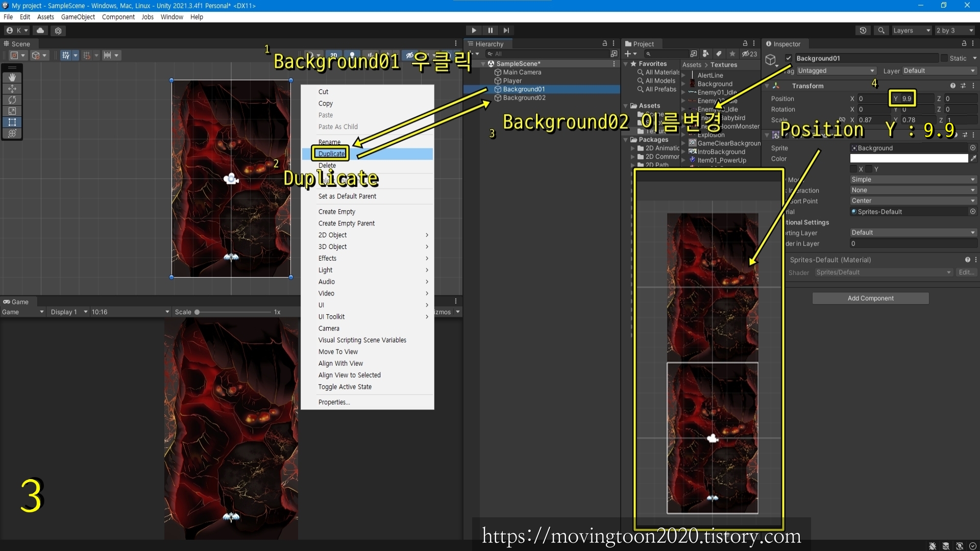Viewport: 980px width, 551px height.
Task: Open the GameObject menu
Action: (x=78, y=17)
